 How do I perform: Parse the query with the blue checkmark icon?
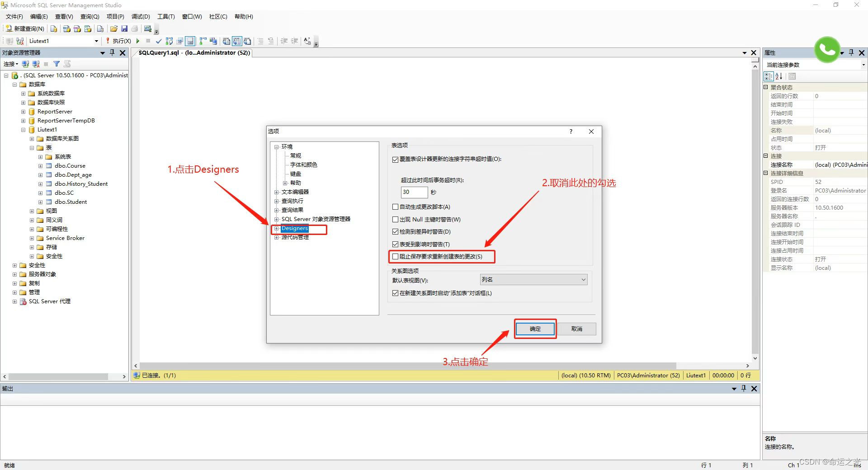click(159, 41)
